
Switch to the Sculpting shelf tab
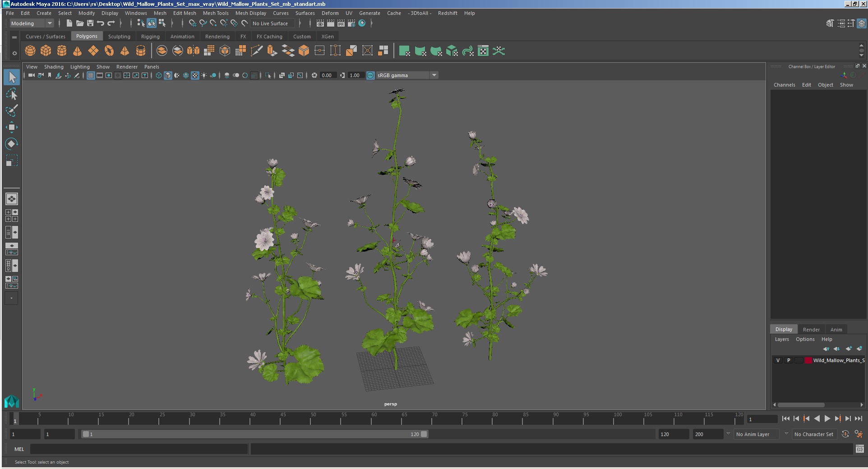pos(119,37)
